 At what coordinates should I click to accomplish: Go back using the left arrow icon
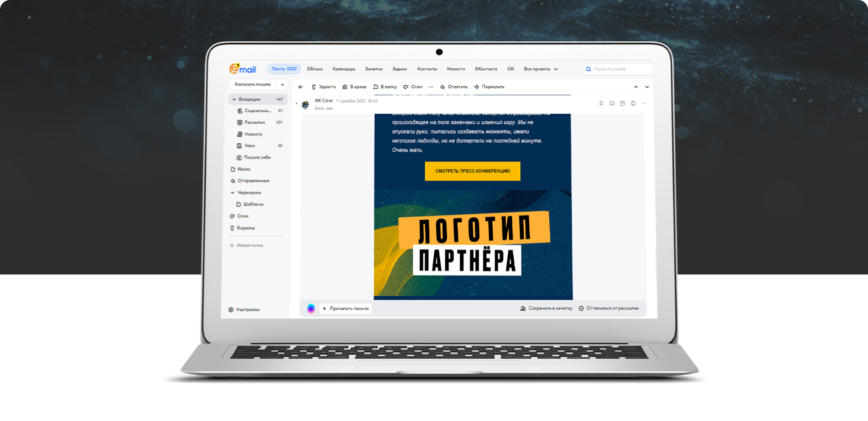(x=301, y=87)
